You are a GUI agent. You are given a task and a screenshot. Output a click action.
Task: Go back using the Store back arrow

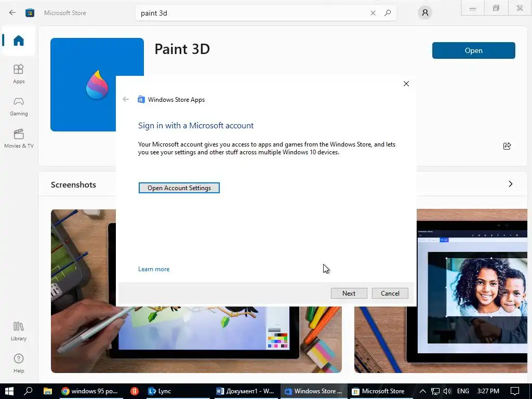point(12,13)
